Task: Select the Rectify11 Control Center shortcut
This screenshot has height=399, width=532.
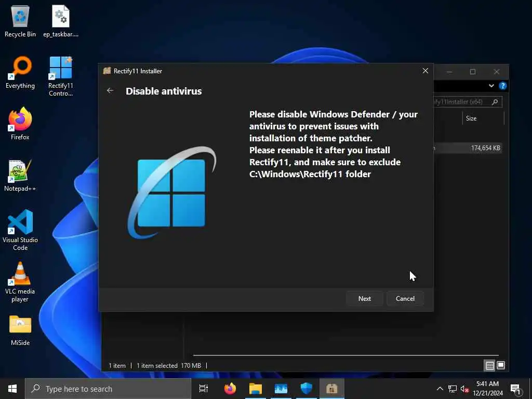Action: point(61,76)
